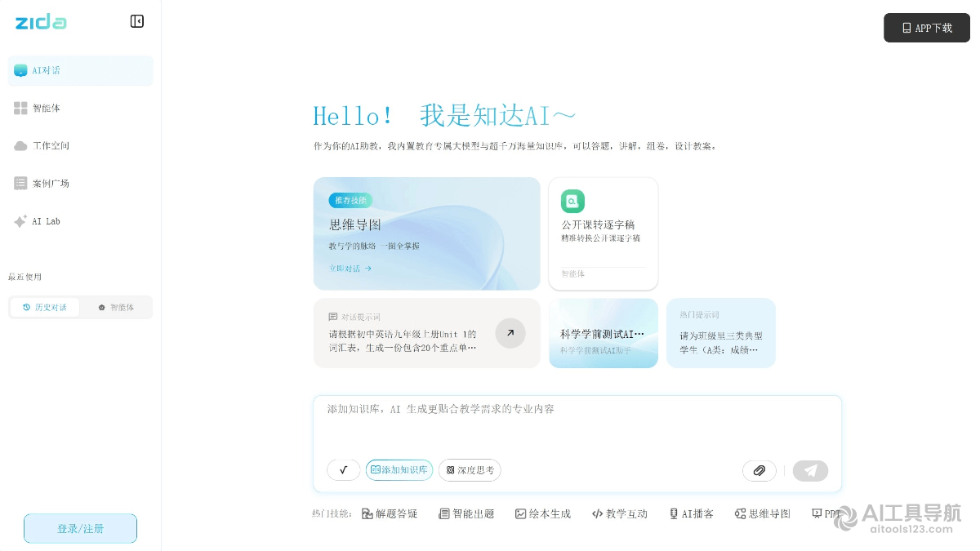980x551 pixels.
Task: Click the 登录/注册 button
Action: click(x=80, y=529)
